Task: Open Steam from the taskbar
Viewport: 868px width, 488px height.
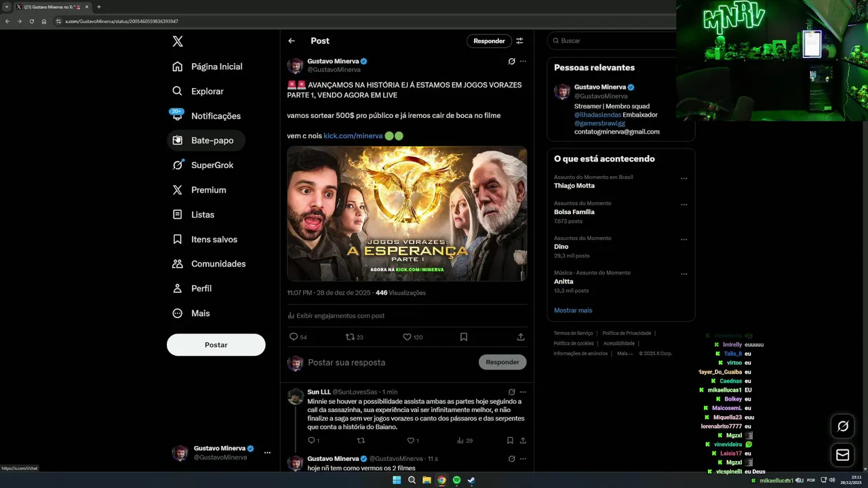Action: (x=471, y=480)
